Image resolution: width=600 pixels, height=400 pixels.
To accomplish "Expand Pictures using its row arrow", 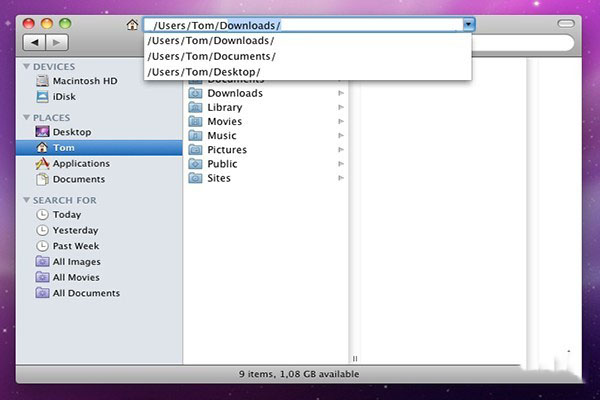I will point(341,150).
